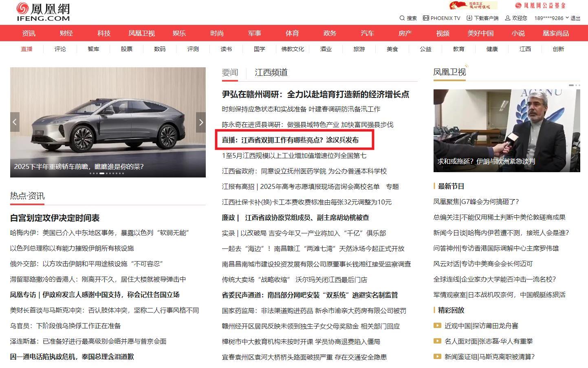Click the 凤凰卫视 panel pagination dots
This screenshot has width=588, height=368.
[574, 85]
